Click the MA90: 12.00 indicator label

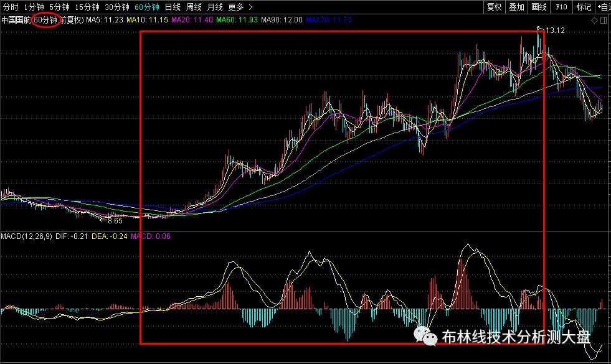coord(282,20)
